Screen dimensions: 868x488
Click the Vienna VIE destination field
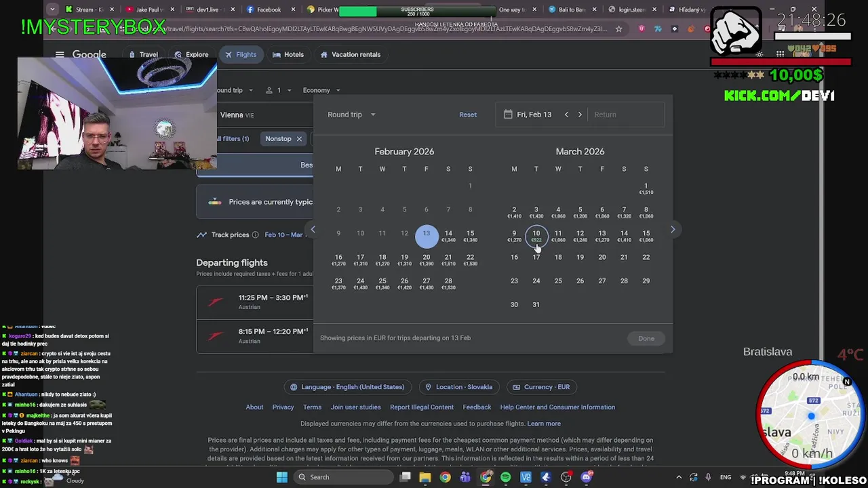[264, 115]
